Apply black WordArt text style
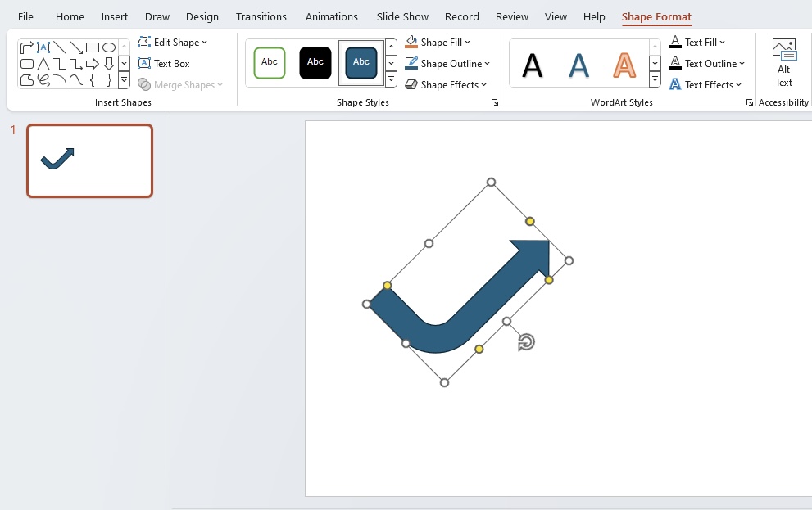 pos(533,65)
